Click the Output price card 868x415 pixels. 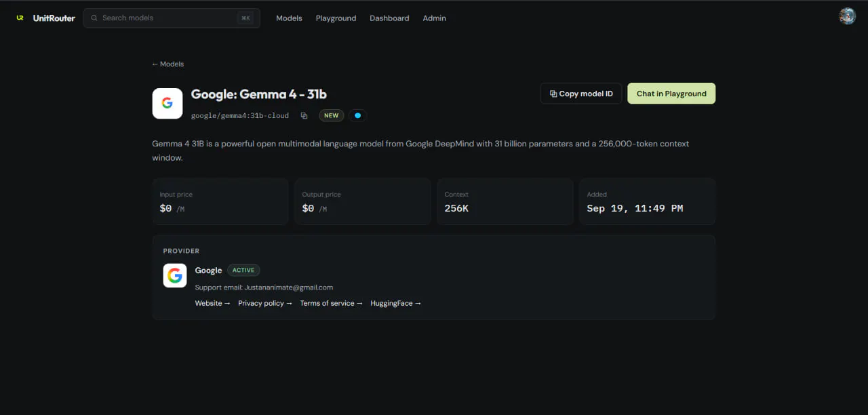363,201
